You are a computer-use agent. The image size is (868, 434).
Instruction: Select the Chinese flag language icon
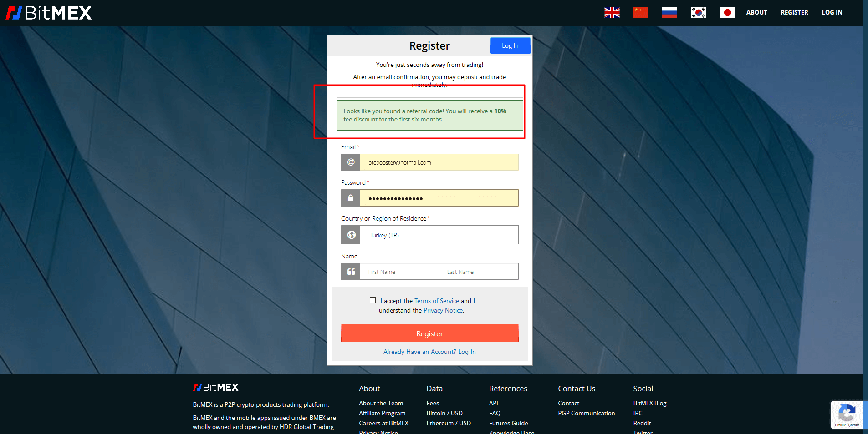pyautogui.click(x=640, y=12)
